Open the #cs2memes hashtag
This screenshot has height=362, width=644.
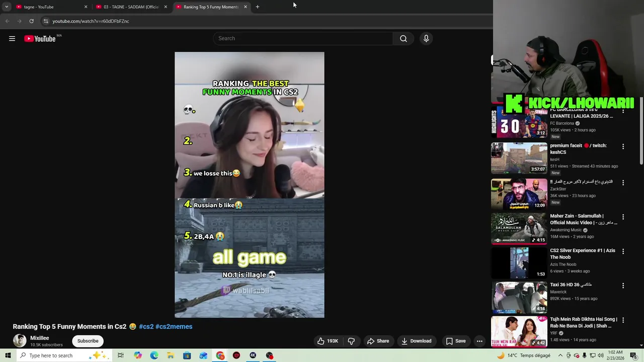tap(174, 326)
